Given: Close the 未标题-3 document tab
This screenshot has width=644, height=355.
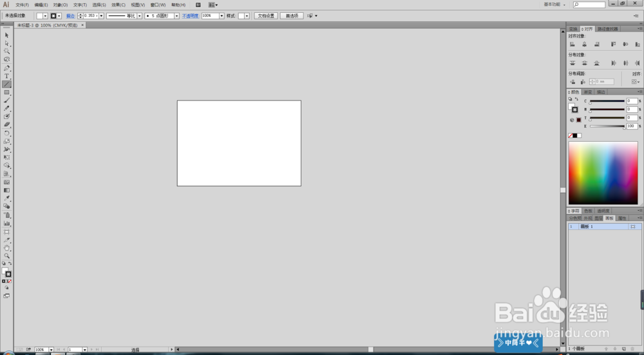Looking at the screenshot, I should [x=82, y=25].
